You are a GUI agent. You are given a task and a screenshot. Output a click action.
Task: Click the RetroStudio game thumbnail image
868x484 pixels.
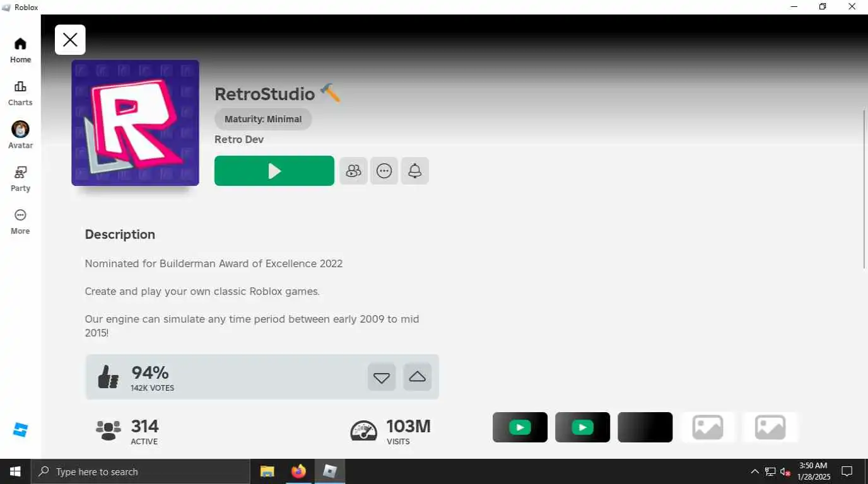pos(135,123)
